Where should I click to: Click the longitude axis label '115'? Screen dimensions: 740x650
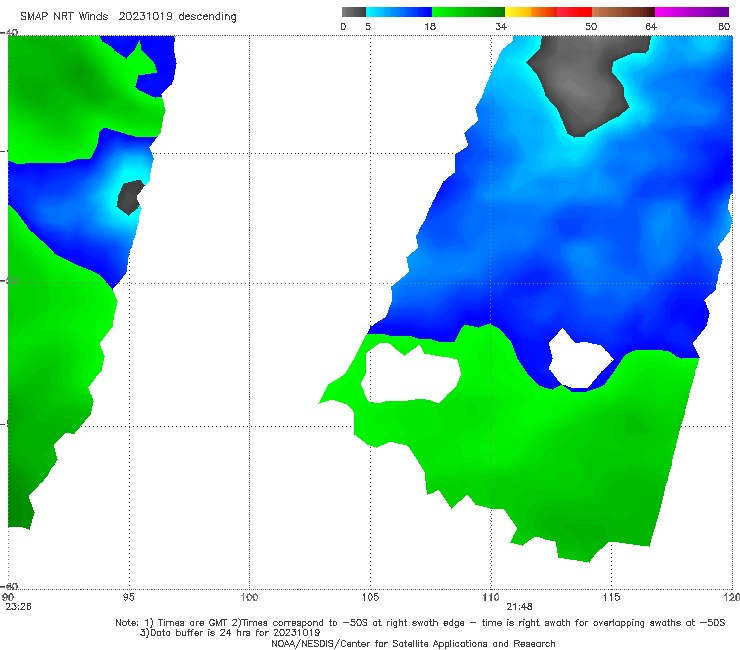click(612, 597)
